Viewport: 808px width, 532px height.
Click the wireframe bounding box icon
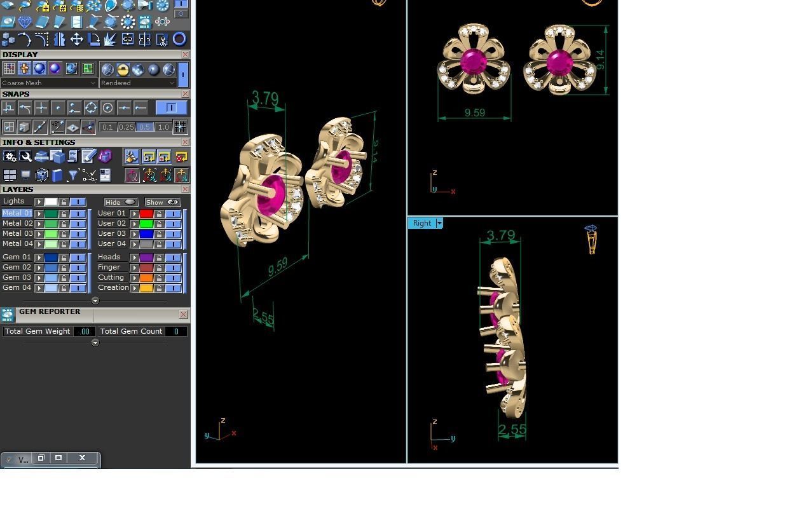pos(41,175)
